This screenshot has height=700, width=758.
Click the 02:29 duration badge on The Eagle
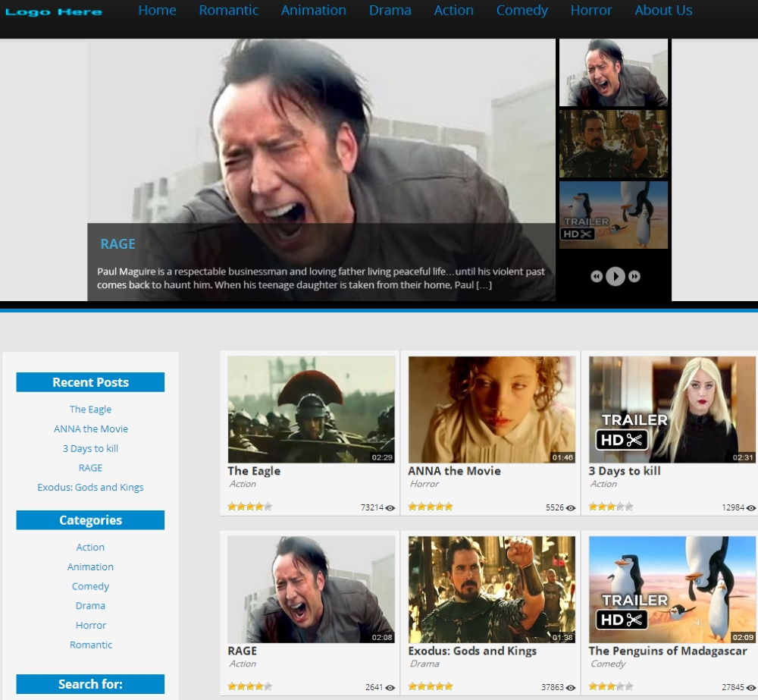pos(382,457)
